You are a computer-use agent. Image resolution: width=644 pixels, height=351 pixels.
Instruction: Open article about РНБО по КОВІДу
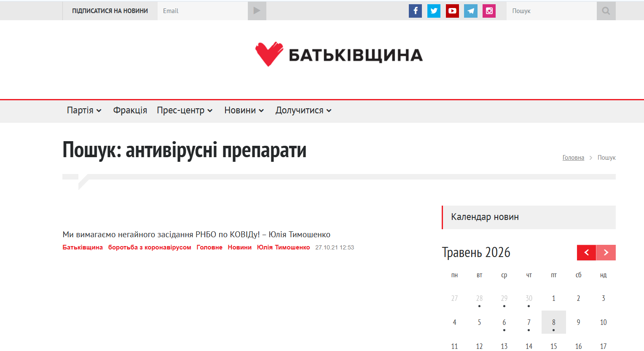pos(196,234)
